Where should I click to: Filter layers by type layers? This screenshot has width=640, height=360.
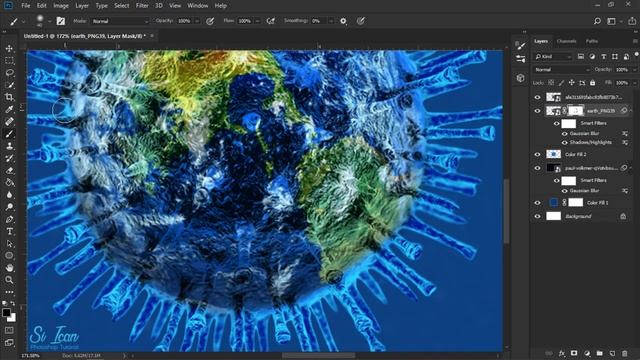604,56
